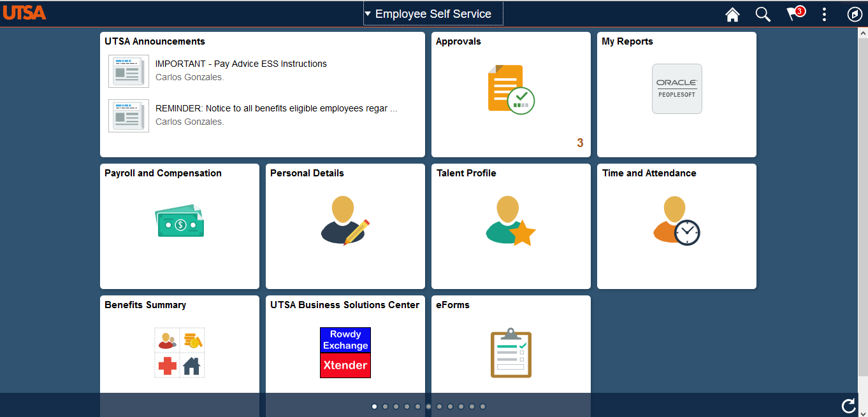Image resolution: width=868 pixels, height=417 pixels.
Task: Click the eForms tile title
Action: coord(452,305)
